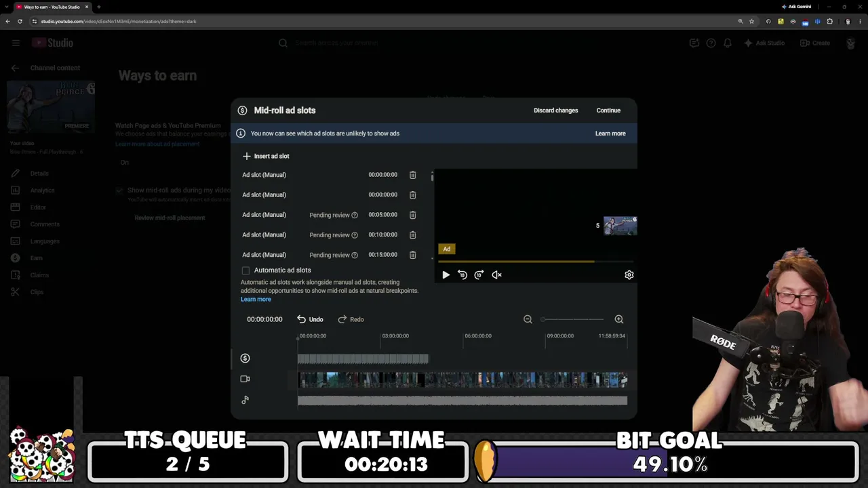
Task: Click Insert ad slot
Action: (266, 156)
